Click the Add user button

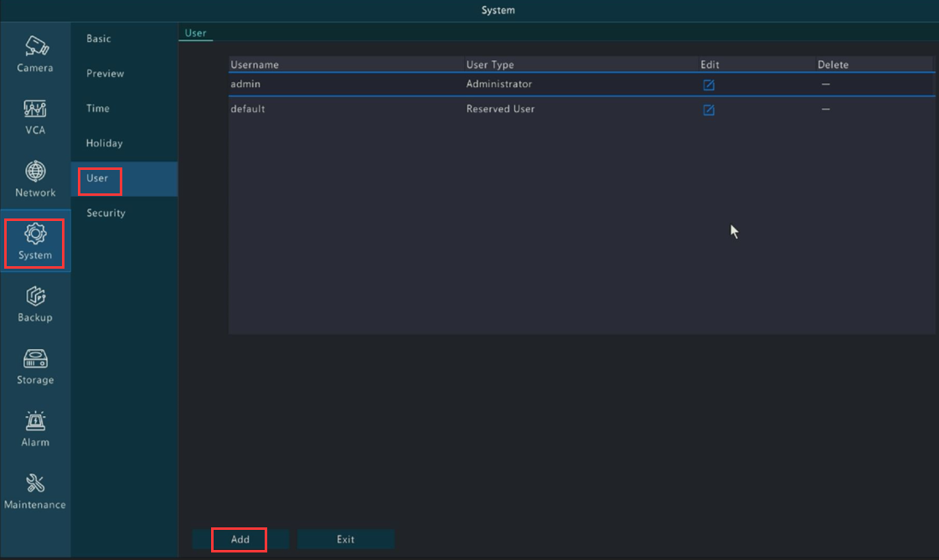pos(240,539)
